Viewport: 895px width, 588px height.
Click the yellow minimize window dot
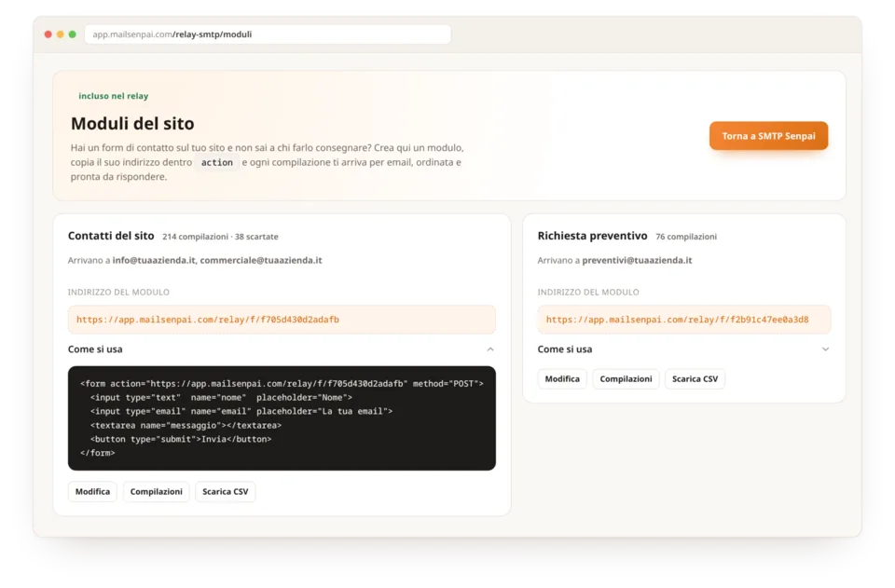click(60, 34)
